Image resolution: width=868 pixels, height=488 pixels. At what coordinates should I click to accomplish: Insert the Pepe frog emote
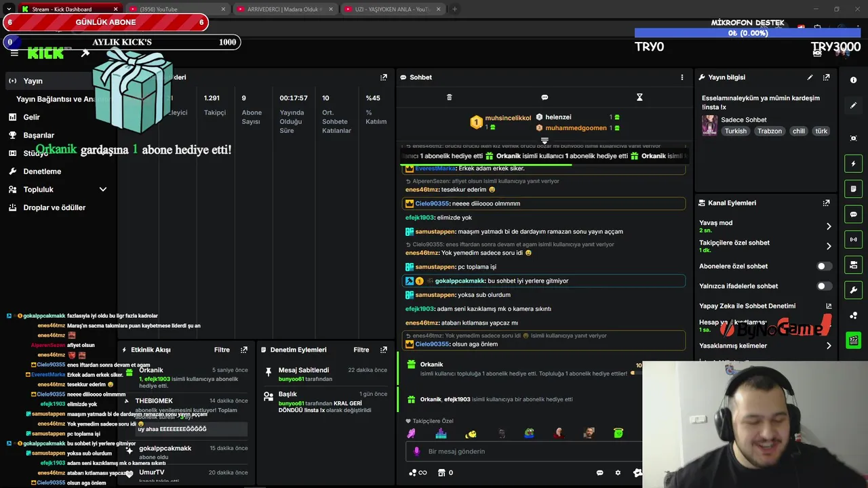pyautogui.click(x=530, y=433)
